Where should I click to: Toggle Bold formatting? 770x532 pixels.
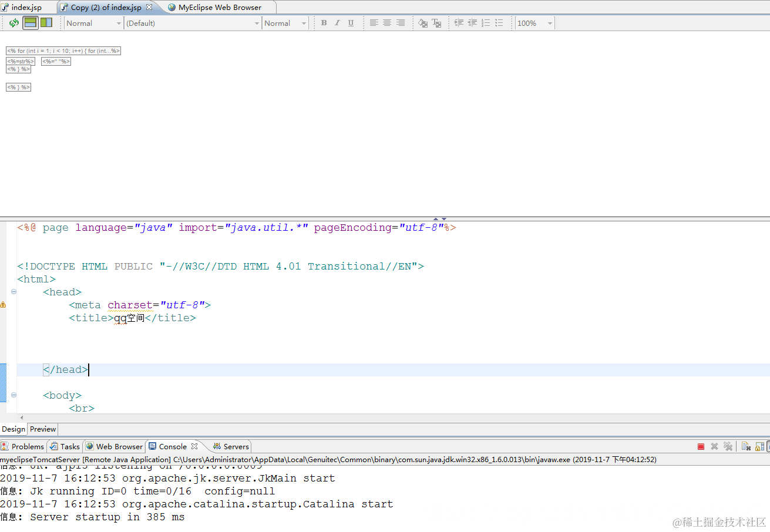click(324, 23)
